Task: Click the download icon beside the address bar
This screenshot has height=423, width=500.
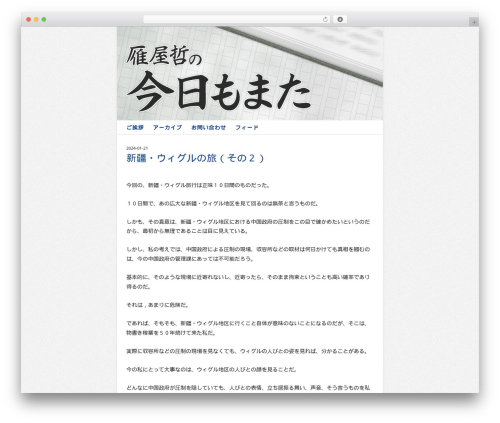Action: 340,19
